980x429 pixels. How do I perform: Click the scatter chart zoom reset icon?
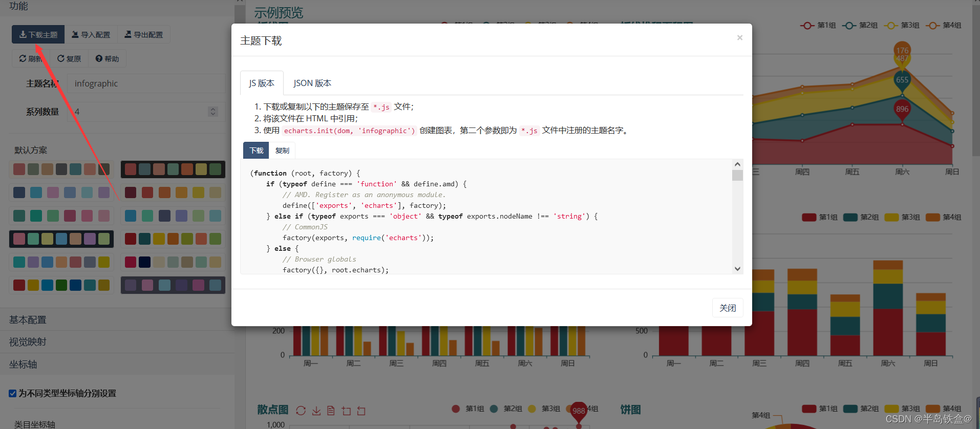tap(361, 411)
